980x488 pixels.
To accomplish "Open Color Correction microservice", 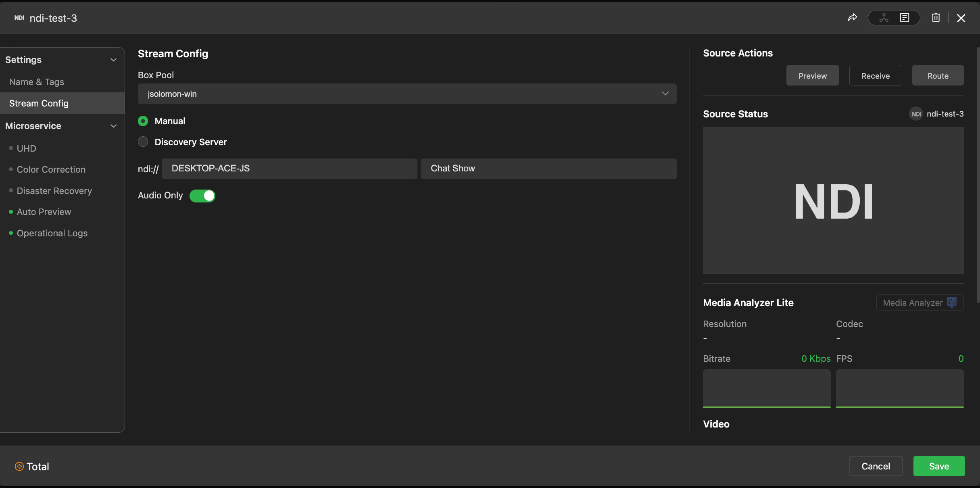I will tap(51, 169).
